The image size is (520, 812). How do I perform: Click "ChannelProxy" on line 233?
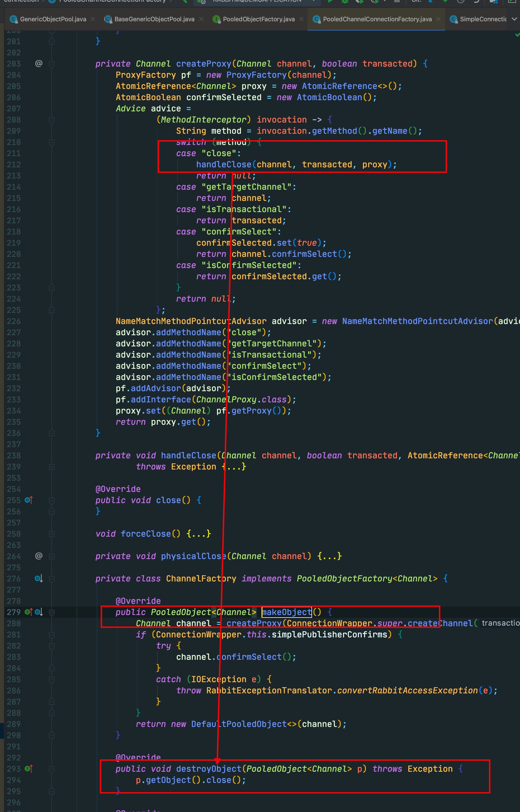pyautogui.click(x=226, y=399)
